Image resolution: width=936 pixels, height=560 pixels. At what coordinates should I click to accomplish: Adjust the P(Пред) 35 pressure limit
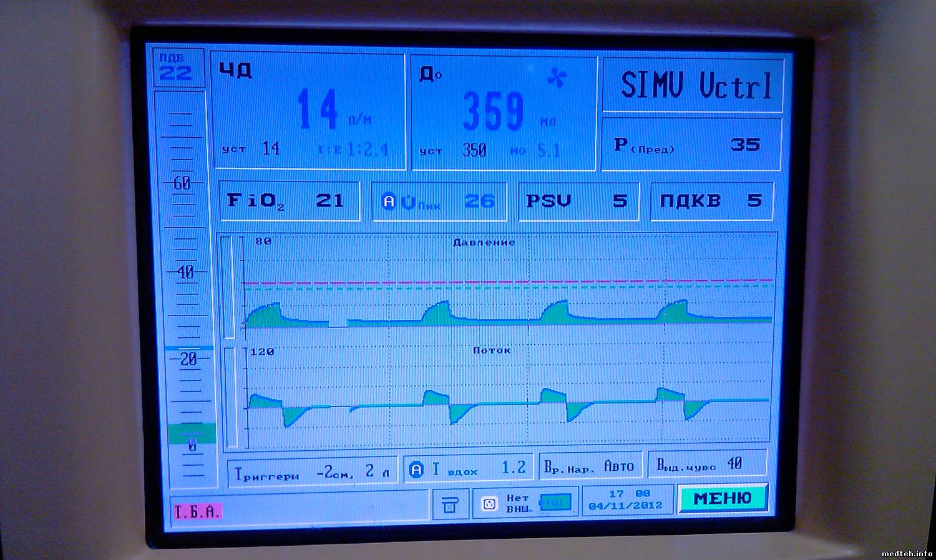click(x=691, y=145)
